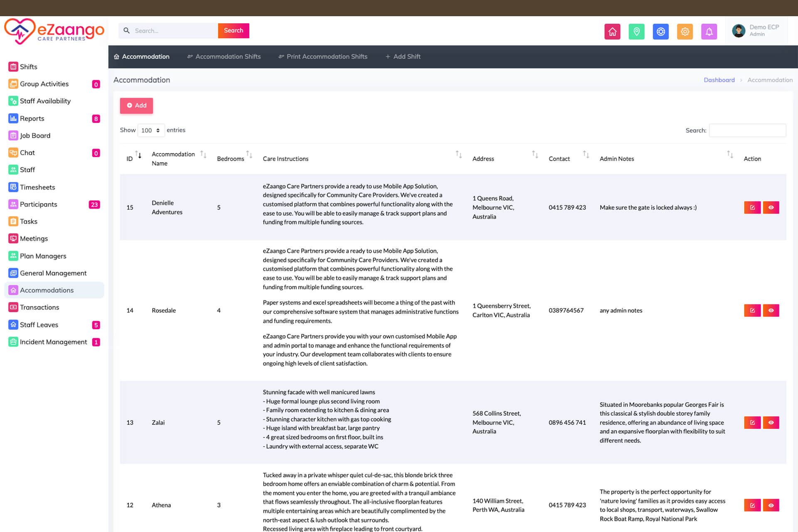
Task: Sort table by ID column arrows
Action: click(x=138, y=155)
